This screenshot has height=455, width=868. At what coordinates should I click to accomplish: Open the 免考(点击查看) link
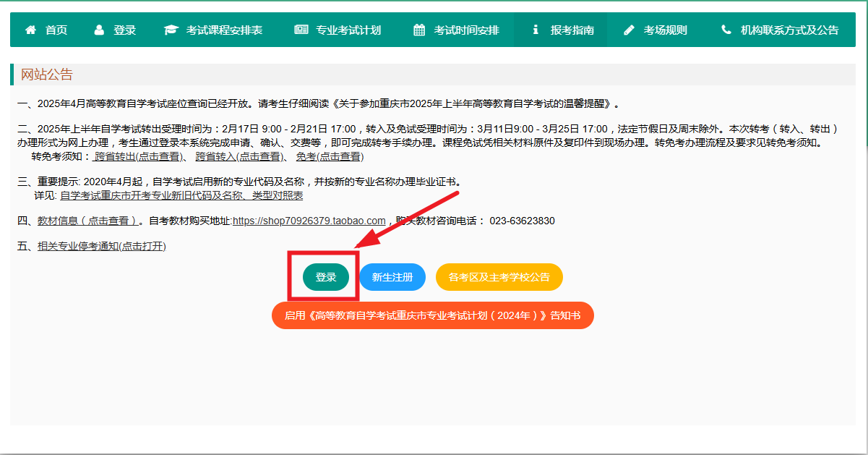(x=330, y=156)
